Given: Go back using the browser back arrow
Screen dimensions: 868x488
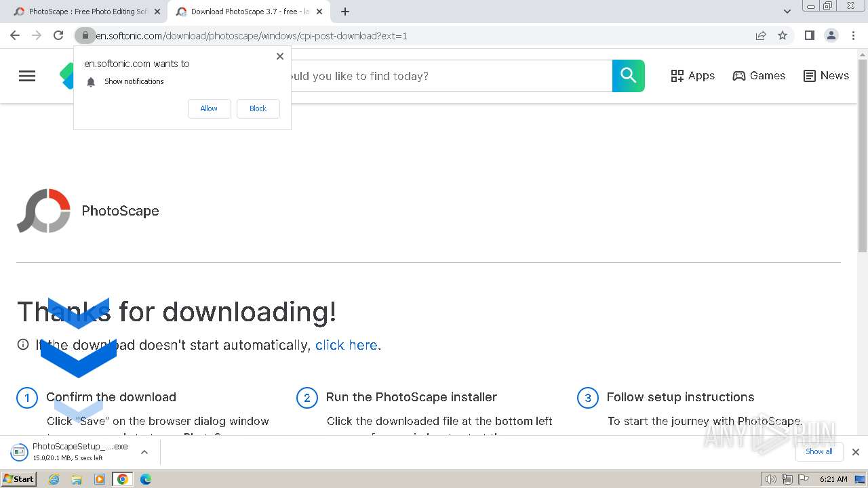Looking at the screenshot, I should (x=15, y=35).
